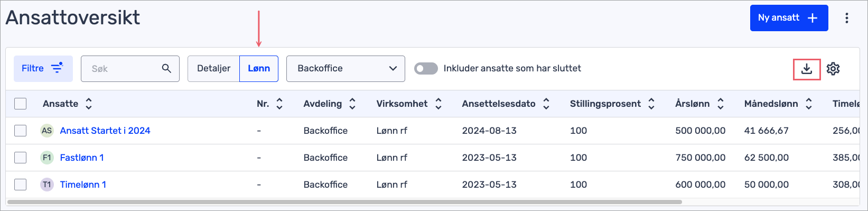
Task: Sort by Ansettelsesdato column arrows
Action: 546,104
